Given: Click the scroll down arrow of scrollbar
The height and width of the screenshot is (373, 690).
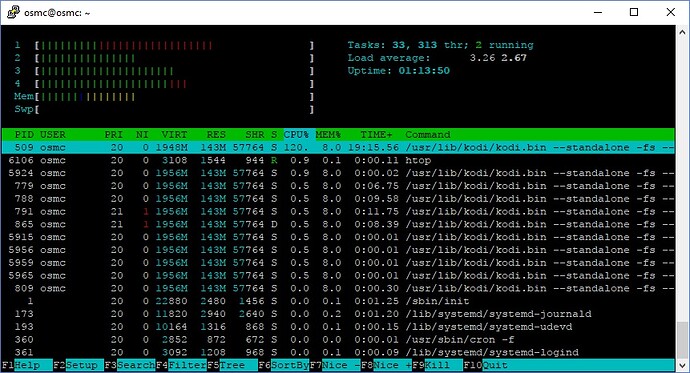Looking at the screenshot, I should coord(682,365).
